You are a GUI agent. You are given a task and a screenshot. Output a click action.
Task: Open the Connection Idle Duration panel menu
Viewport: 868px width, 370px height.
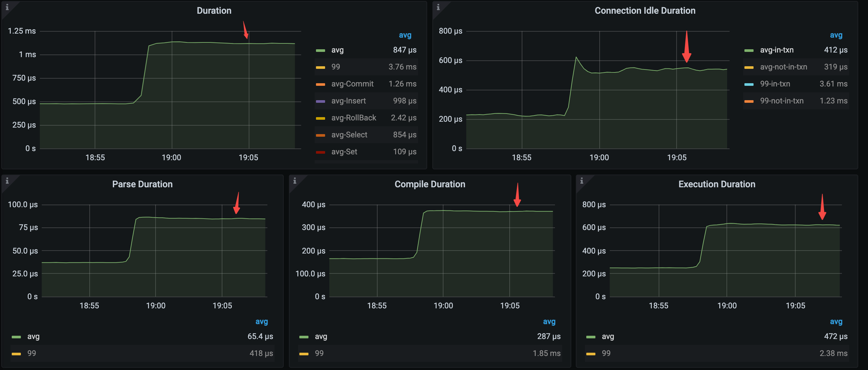pyautogui.click(x=645, y=10)
